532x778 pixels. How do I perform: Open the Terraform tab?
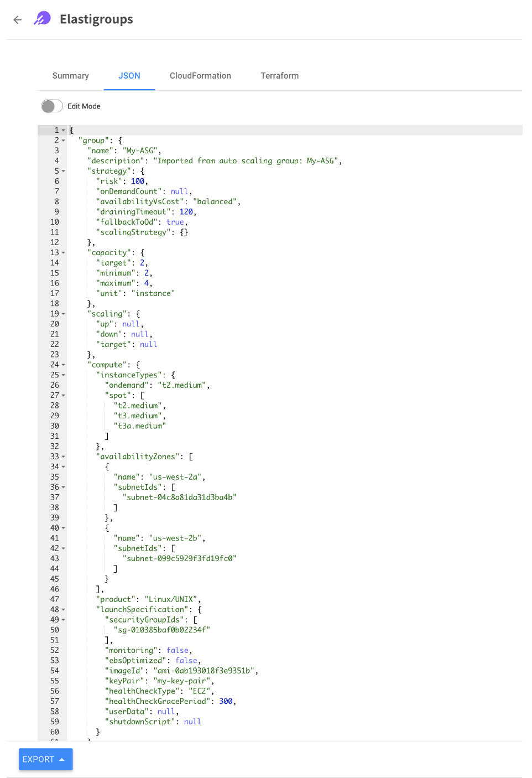coord(279,76)
